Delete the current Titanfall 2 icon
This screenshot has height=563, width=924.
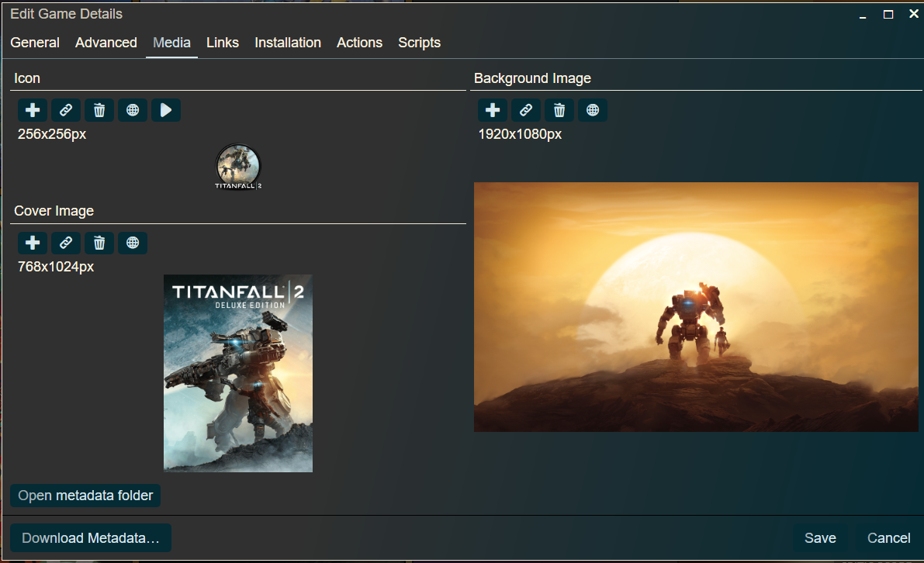point(99,110)
